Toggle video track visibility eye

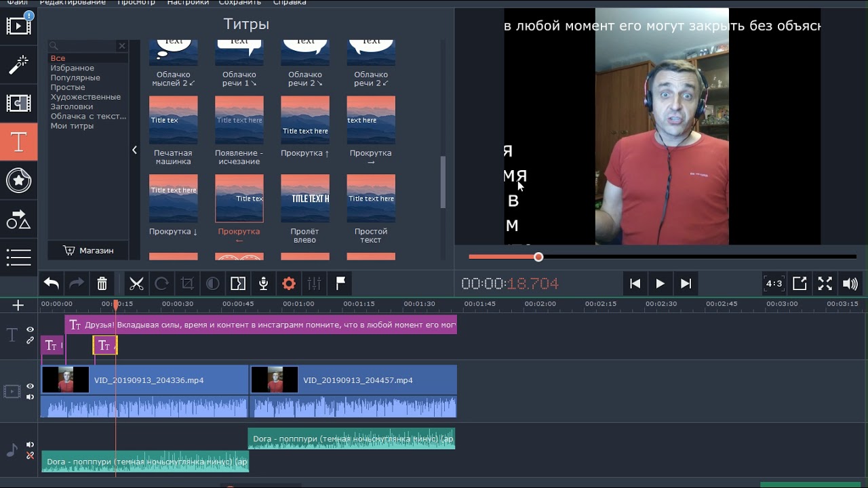(30, 386)
